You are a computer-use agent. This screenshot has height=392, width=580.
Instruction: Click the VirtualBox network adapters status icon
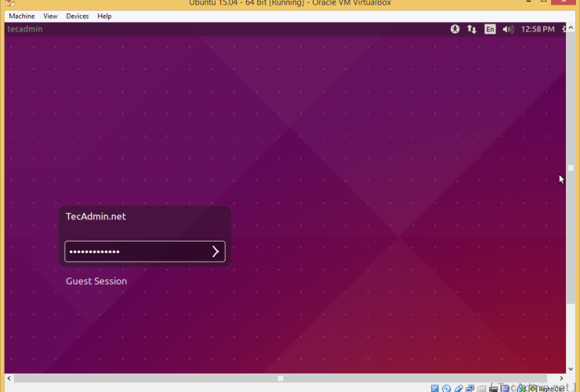(x=470, y=388)
